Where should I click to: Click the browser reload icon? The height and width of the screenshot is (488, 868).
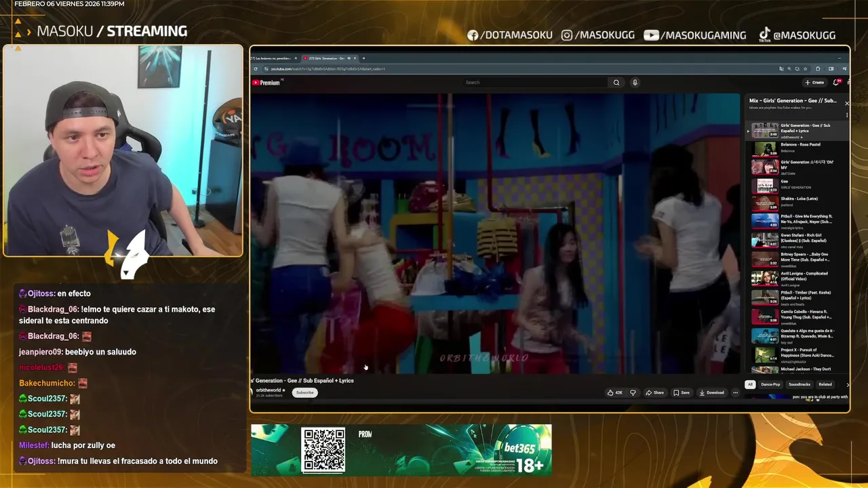[256, 68]
